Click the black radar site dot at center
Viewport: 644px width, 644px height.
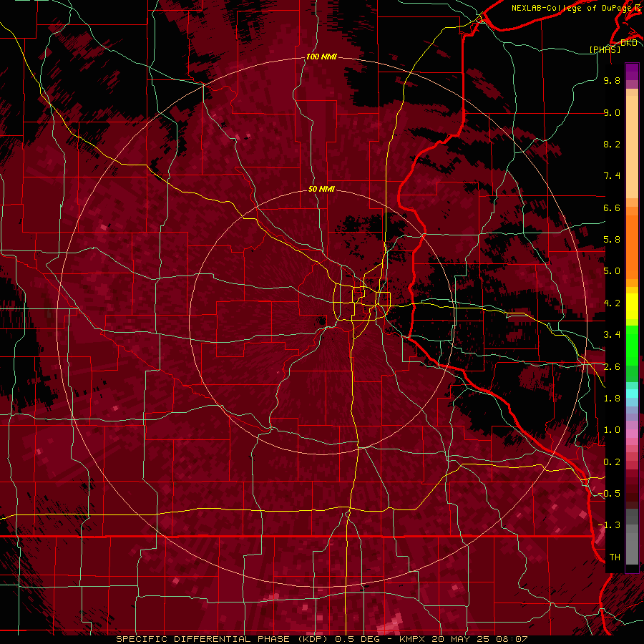pos(321,321)
